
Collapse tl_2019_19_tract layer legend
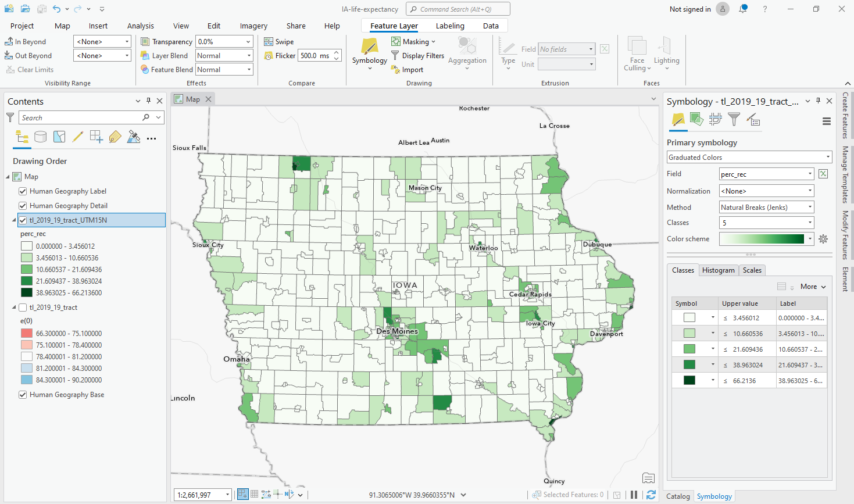[x=14, y=308]
